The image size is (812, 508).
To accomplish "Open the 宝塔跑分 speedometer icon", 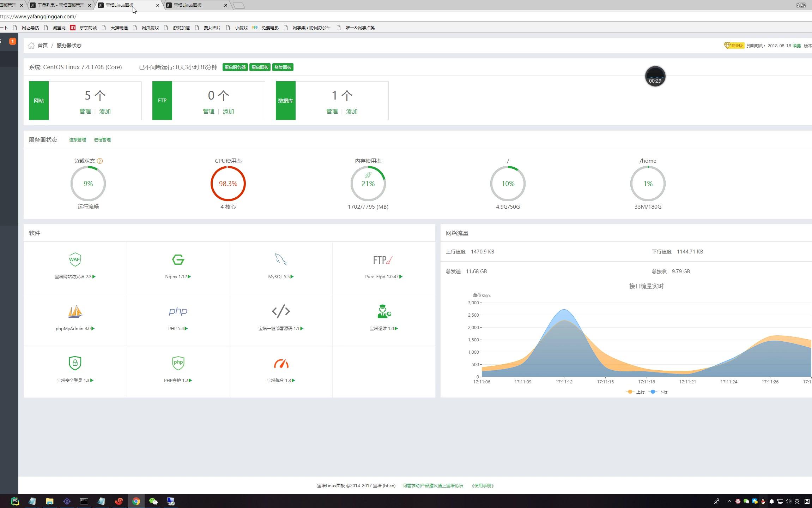I will 281,364.
